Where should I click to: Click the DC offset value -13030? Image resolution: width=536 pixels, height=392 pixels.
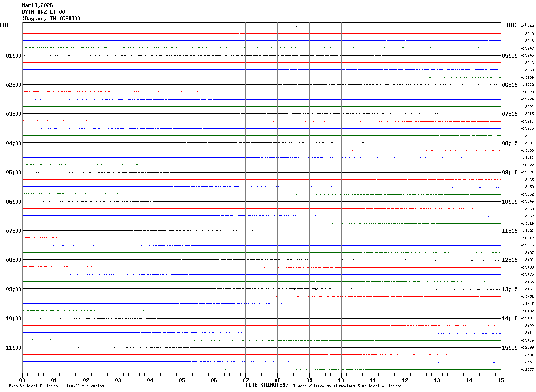point(527,318)
